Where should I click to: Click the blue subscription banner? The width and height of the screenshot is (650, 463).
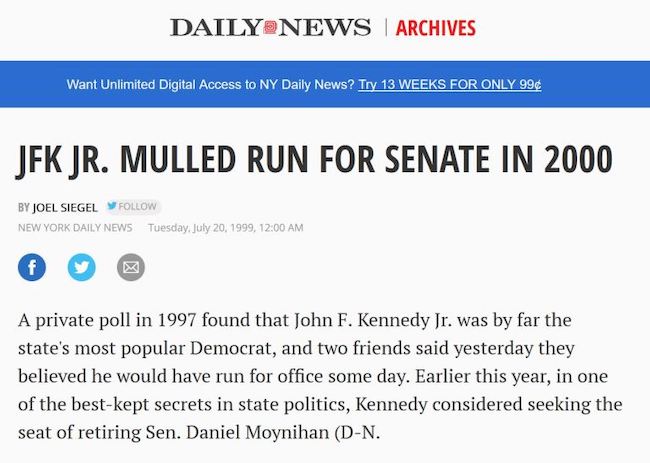coord(325,84)
